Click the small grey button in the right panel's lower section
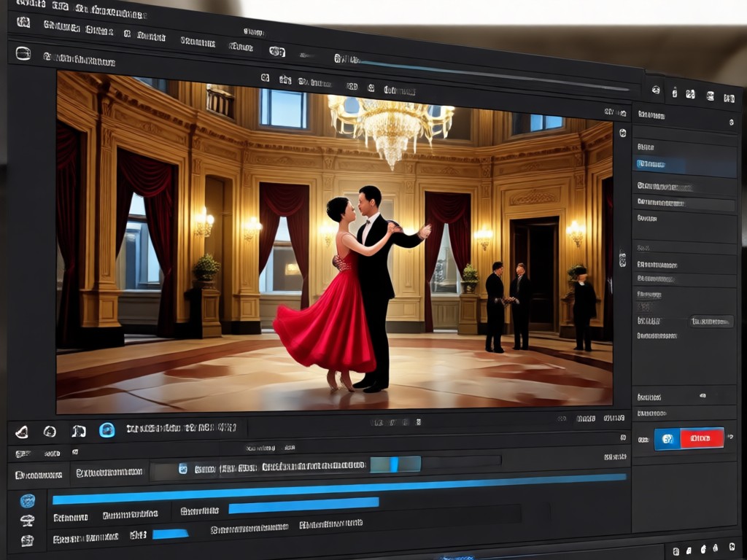The width and height of the screenshot is (747, 560). pos(711,322)
